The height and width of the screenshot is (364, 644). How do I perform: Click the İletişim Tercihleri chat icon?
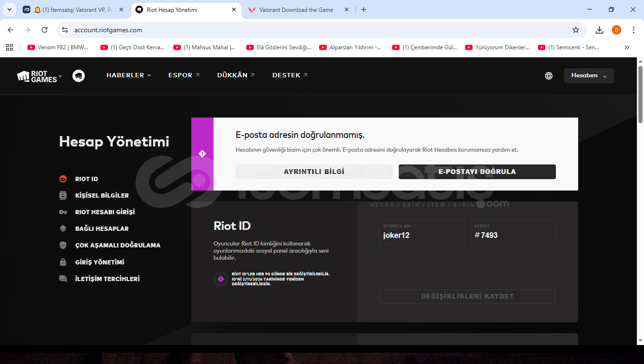(63, 279)
